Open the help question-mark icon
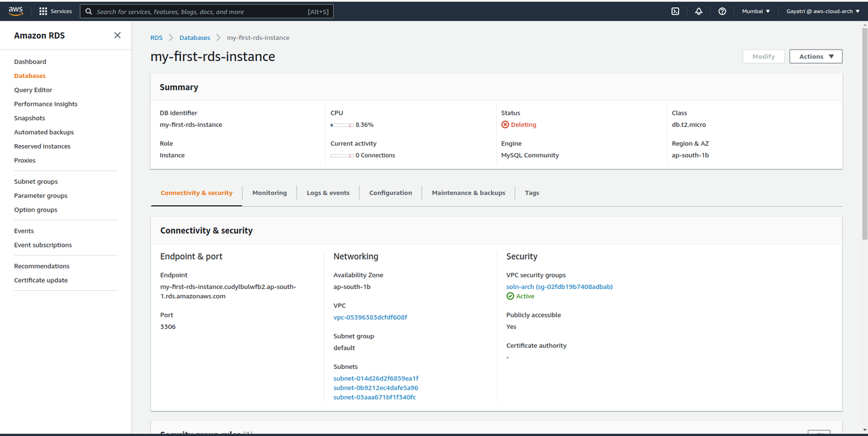 722,12
